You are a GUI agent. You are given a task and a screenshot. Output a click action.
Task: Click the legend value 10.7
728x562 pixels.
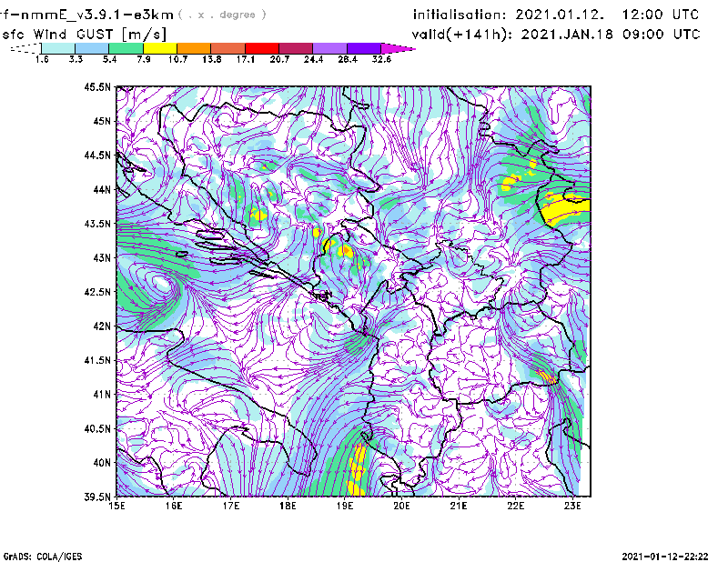177,59
